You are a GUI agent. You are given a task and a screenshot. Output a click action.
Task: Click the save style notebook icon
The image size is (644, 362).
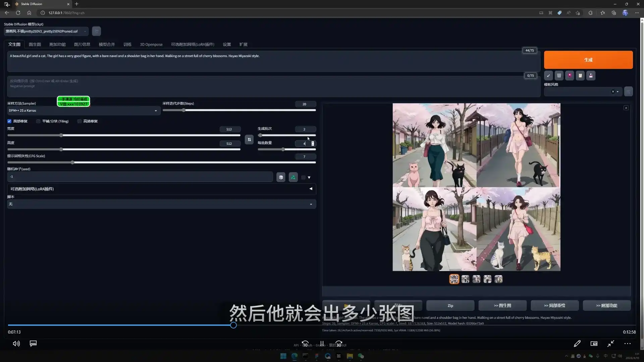pyautogui.click(x=580, y=76)
